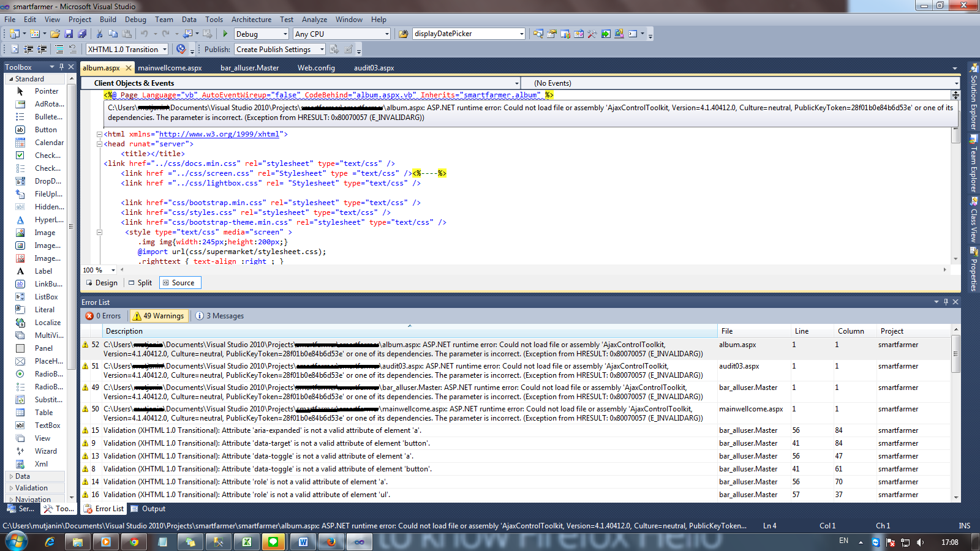
Task: Click the Navigate Backward icon
Action: pos(188,34)
